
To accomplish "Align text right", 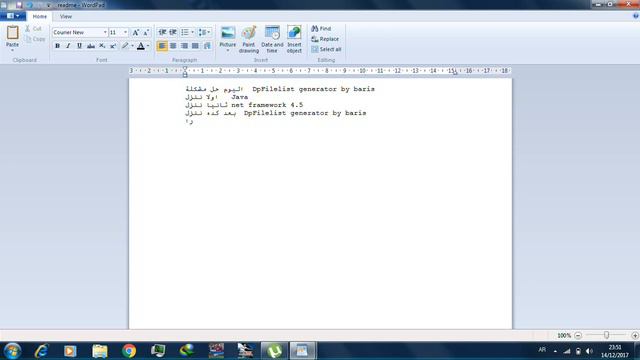I will click(x=184, y=46).
